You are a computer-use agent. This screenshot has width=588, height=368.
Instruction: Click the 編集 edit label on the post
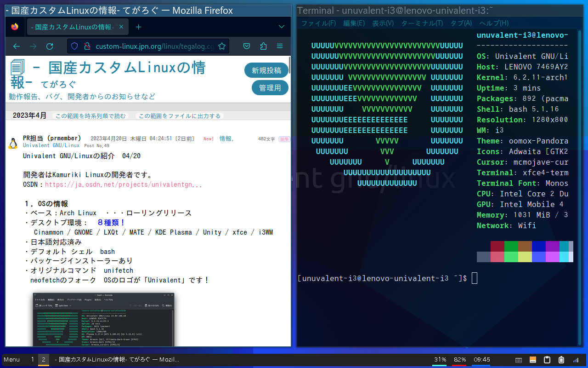[x=284, y=139]
